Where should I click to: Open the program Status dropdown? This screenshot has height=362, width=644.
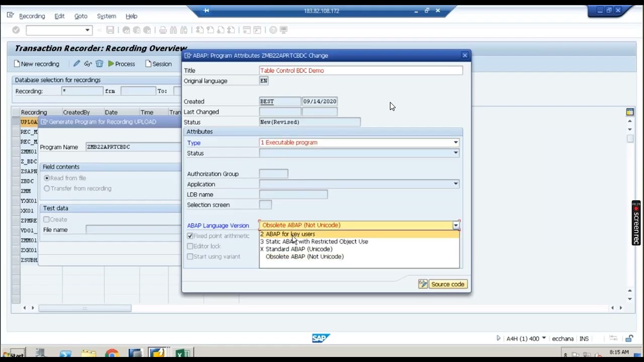[456, 153]
